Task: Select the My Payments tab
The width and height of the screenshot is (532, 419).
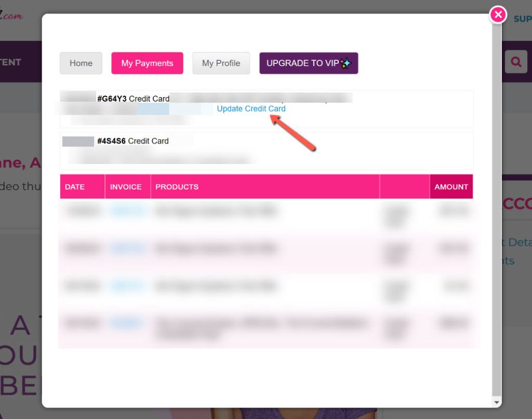Action: (147, 63)
